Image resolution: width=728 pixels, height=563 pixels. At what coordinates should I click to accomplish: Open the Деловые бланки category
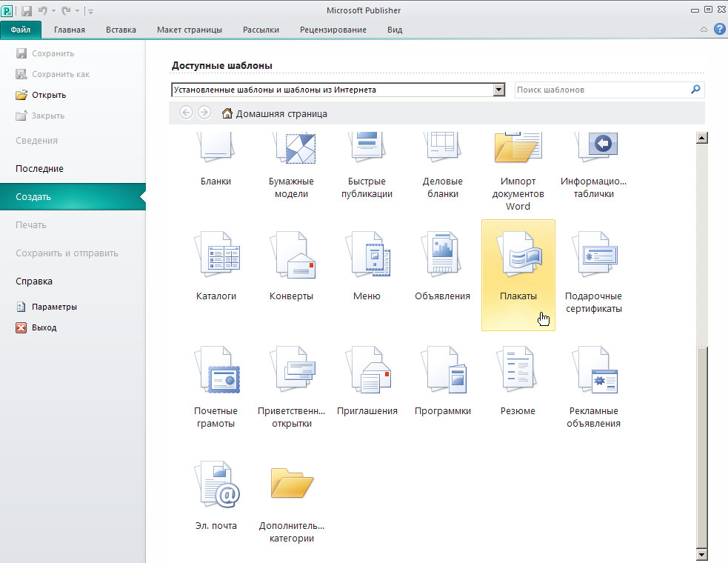pyautogui.click(x=442, y=166)
